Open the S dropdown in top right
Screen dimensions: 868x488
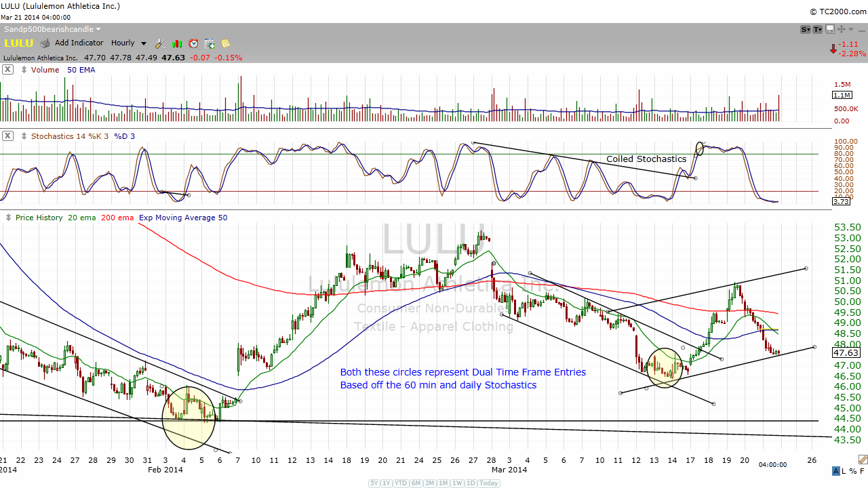point(806,30)
